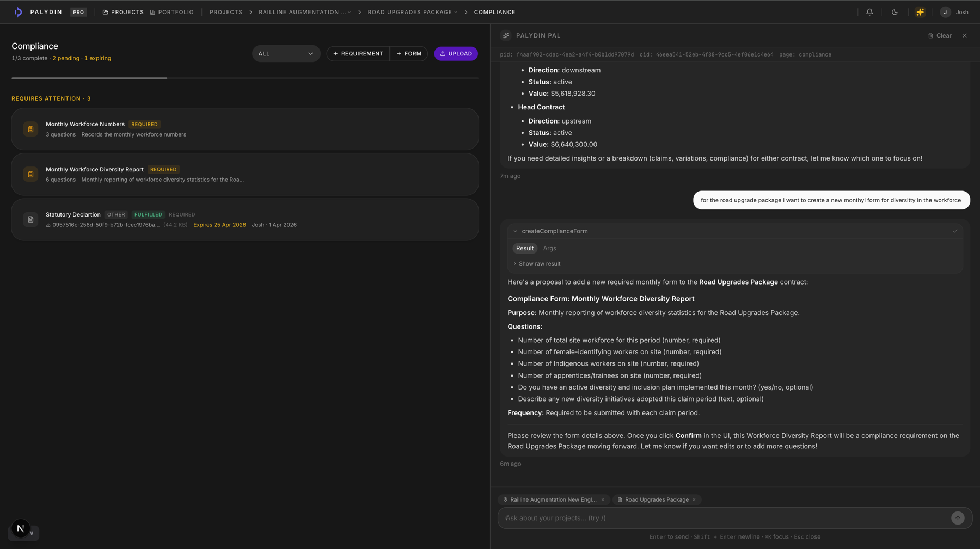Focus the Ask about your projects input
Image resolution: width=980 pixels, height=549 pixels.
click(724, 518)
